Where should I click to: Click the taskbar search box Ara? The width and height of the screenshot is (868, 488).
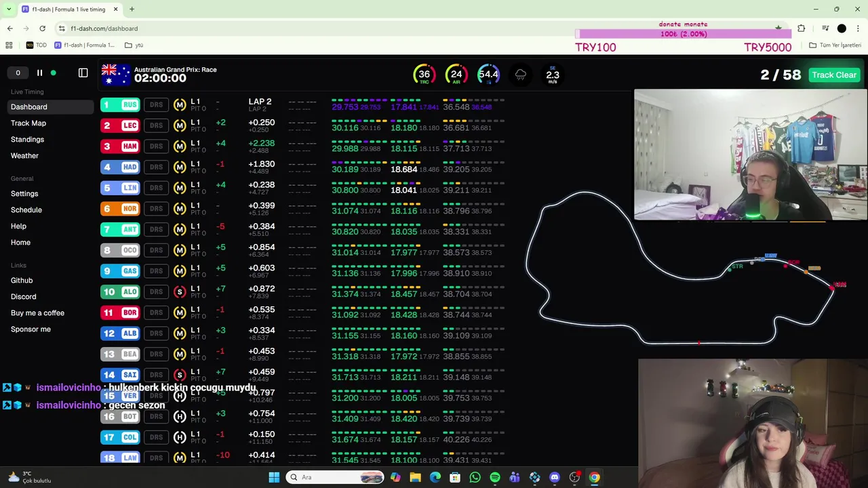[336, 477]
